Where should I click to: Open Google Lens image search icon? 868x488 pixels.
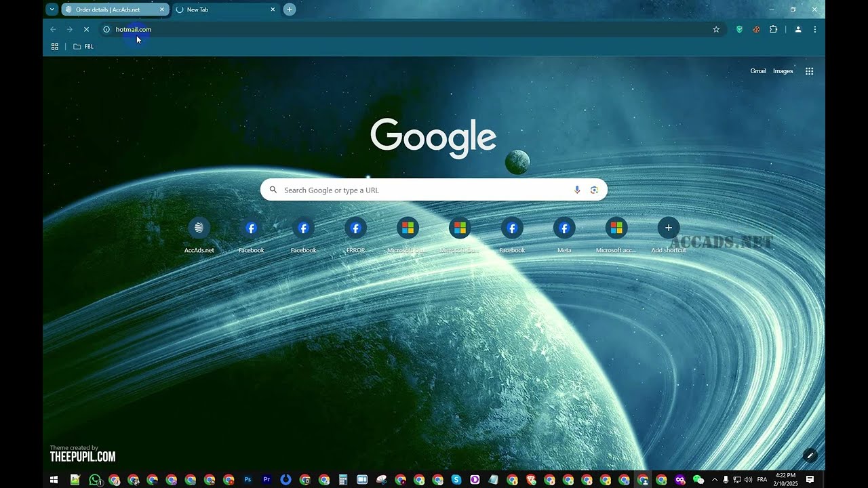594,190
